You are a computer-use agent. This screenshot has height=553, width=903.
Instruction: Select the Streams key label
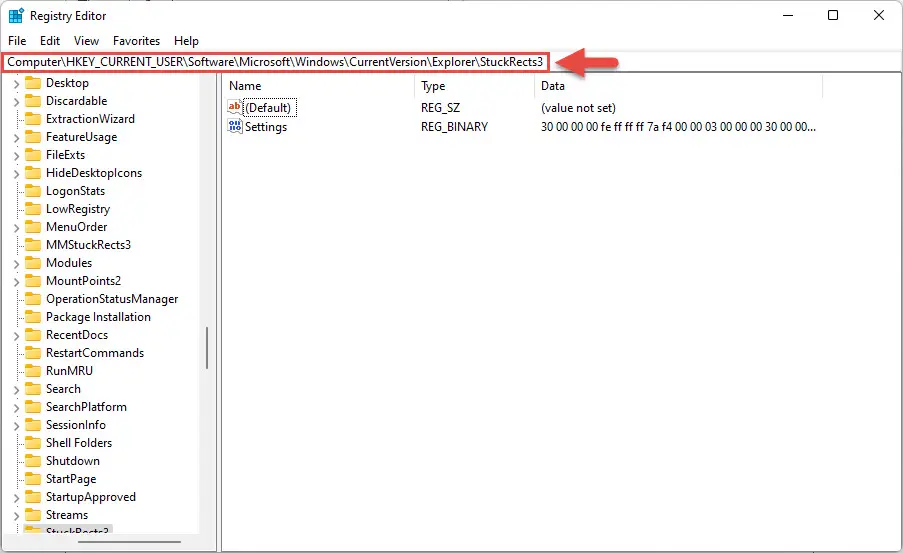(67, 515)
